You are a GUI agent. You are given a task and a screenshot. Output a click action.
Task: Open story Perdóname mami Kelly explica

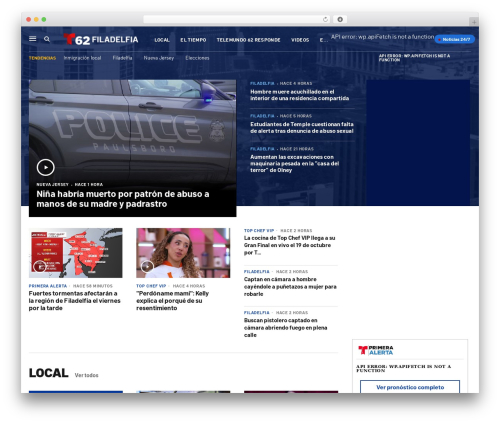coord(172,301)
